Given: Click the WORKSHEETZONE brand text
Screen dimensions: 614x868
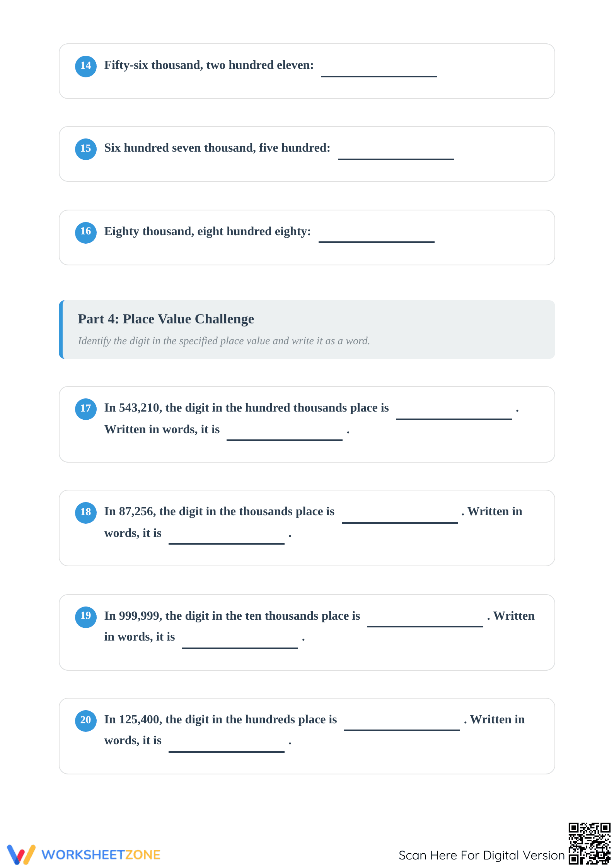Looking at the screenshot, I should point(101,855).
